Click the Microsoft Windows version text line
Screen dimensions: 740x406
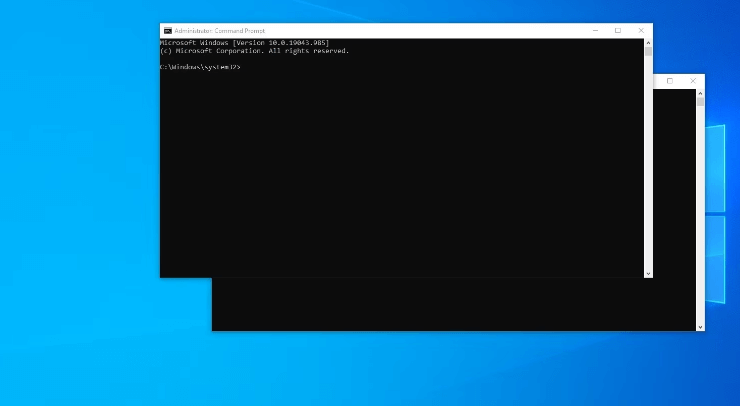point(244,43)
